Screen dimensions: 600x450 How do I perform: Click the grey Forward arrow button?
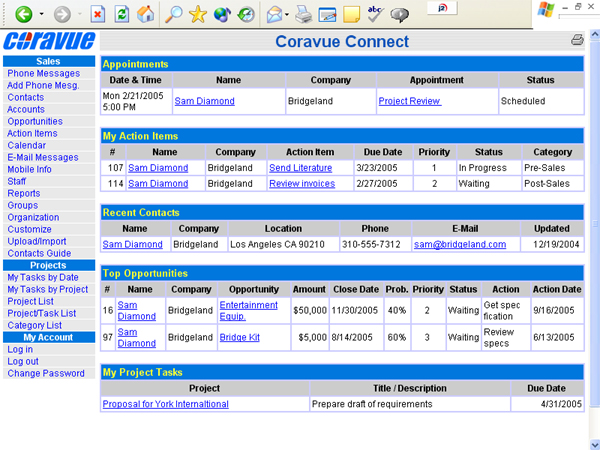tap(62, 15)
